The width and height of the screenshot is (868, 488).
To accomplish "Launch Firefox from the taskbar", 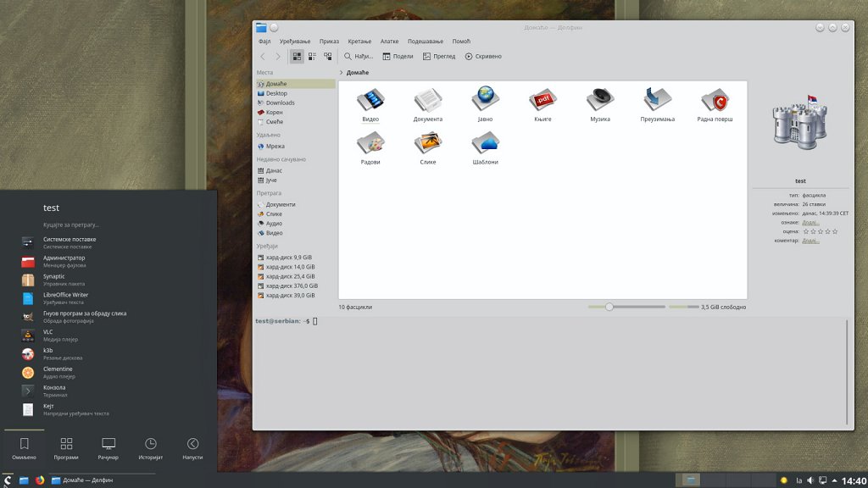I will (40, 480).
